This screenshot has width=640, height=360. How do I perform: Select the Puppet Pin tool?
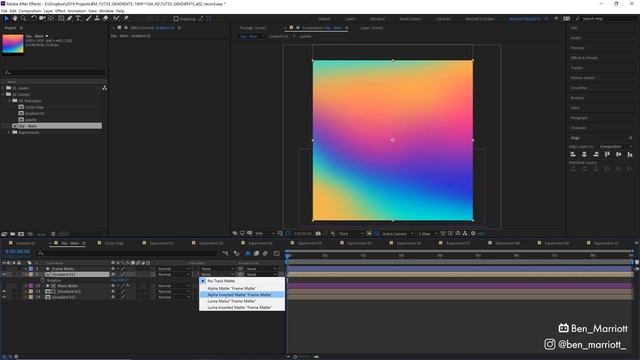126,18
